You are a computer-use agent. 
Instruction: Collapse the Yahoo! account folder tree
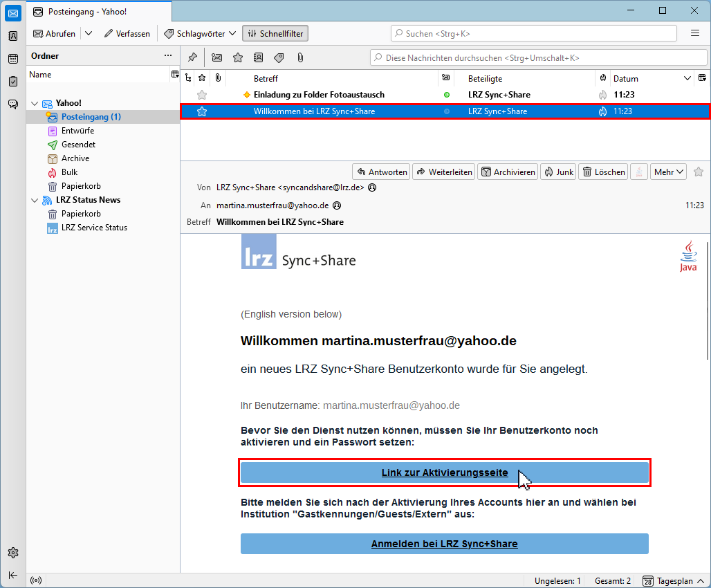pos(35,103)
